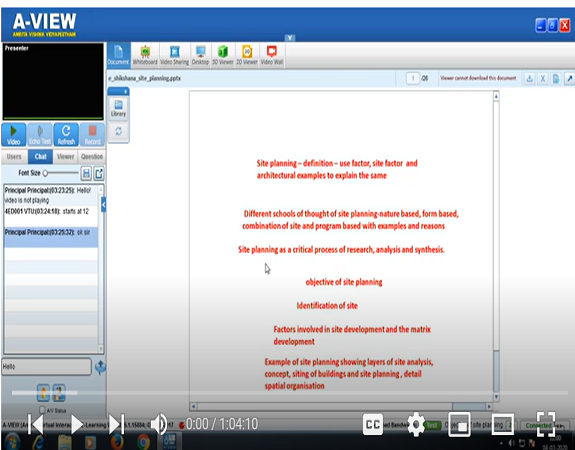Screen dimensions: 575x450
Task: Collapse the chat side panel arrow
Action: pos(103,205)
